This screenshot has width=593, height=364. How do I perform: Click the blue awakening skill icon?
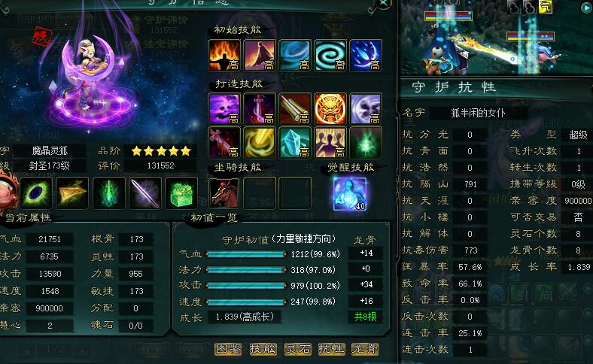(x=350, y=193)
